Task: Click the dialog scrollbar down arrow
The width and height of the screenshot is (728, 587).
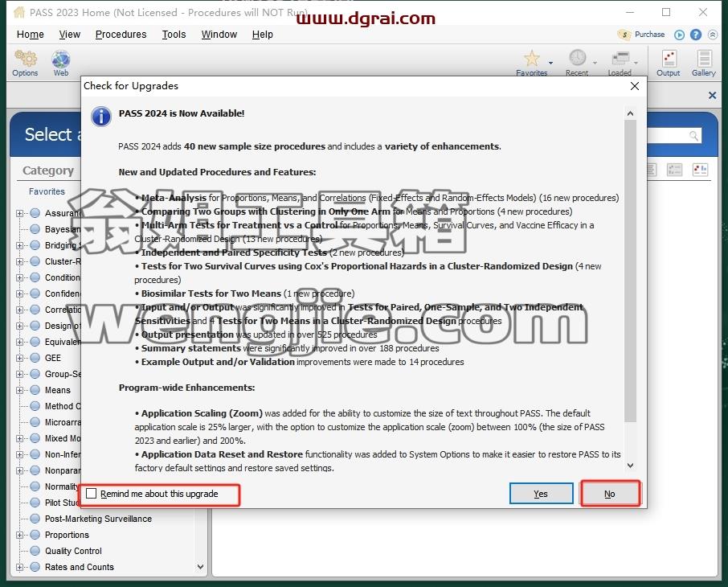Action: (x=630, y=466)
